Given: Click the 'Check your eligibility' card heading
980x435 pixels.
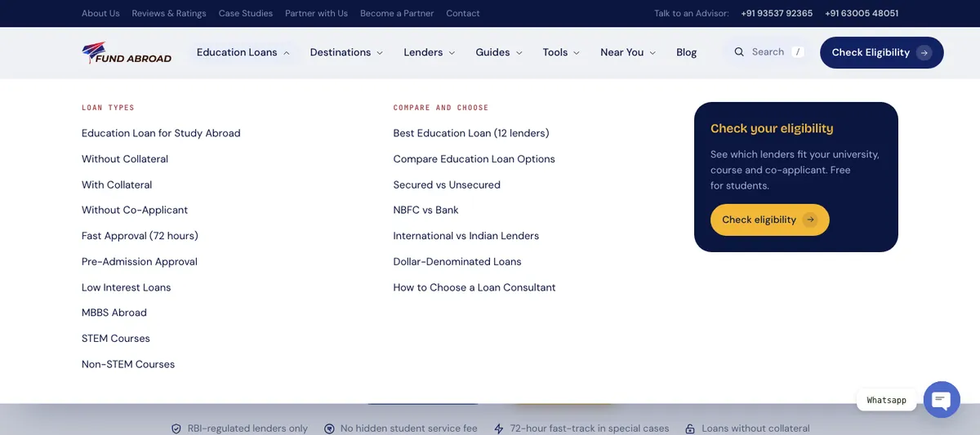Looking at the screenshot, I should [772, 128].
